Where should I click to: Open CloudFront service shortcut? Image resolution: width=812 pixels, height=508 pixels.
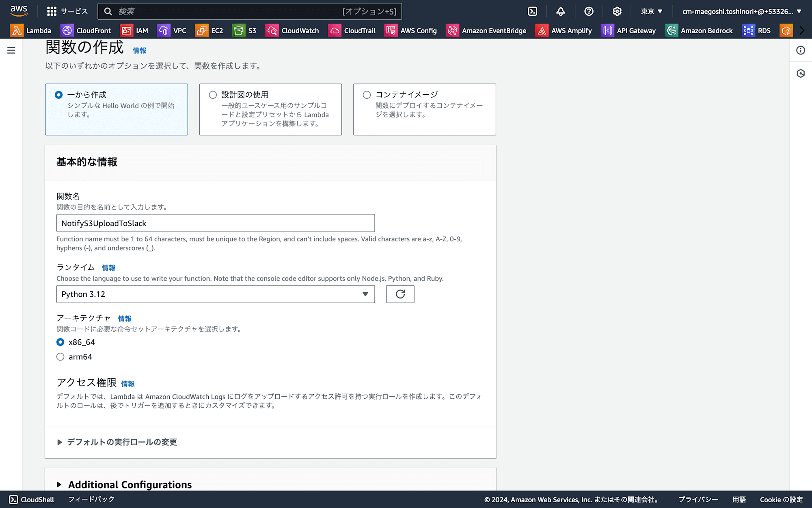86,30
